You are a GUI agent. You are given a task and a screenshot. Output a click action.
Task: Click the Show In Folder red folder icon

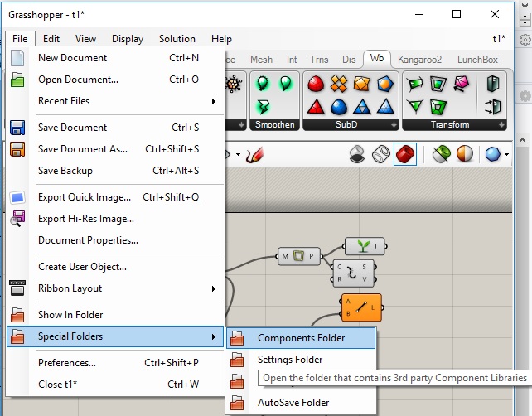[17, 315]
